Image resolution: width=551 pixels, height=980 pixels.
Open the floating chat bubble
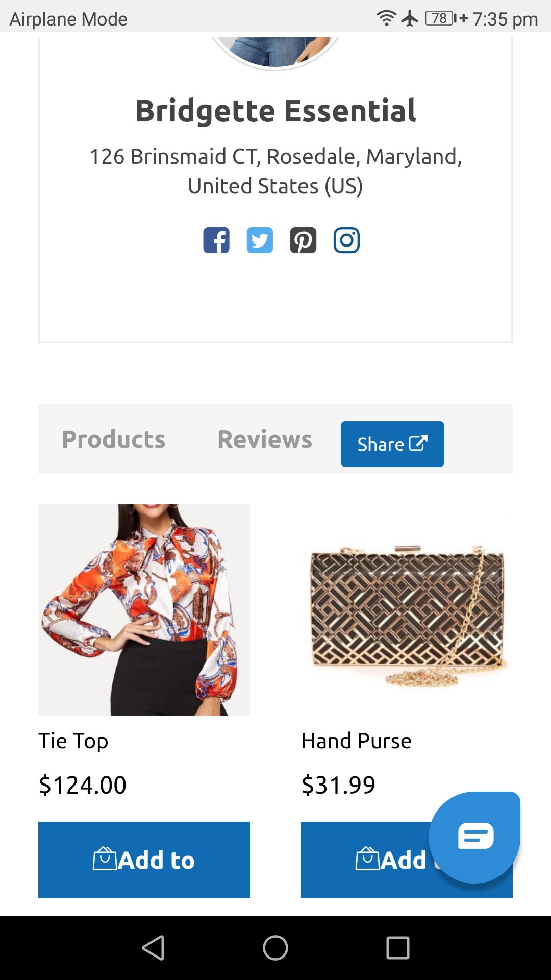474,837
